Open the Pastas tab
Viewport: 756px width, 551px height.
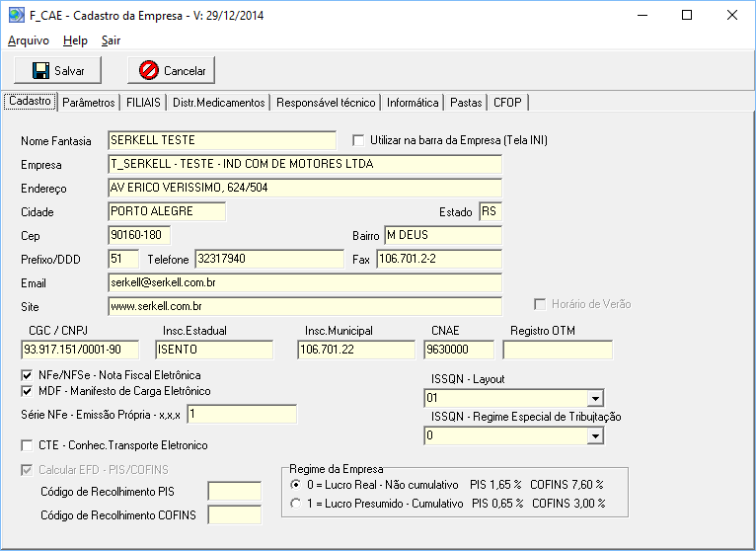point(466,103)
